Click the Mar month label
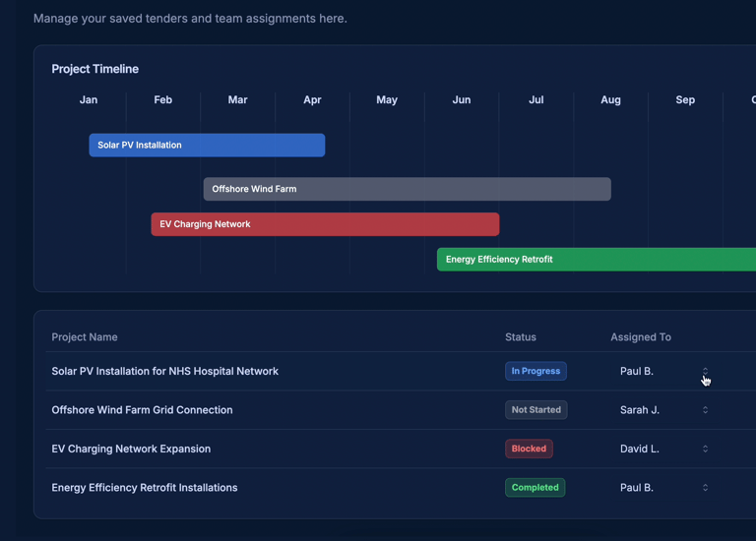The width and height of the screenshot is (756, 541). tap(237, 99)
